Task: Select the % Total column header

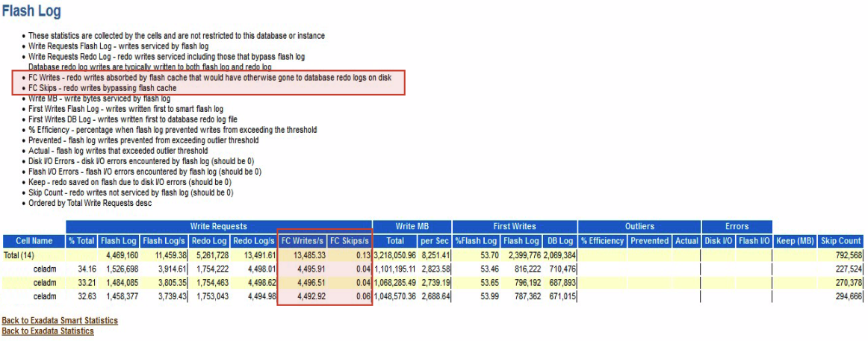Action: tap(81, 241)
